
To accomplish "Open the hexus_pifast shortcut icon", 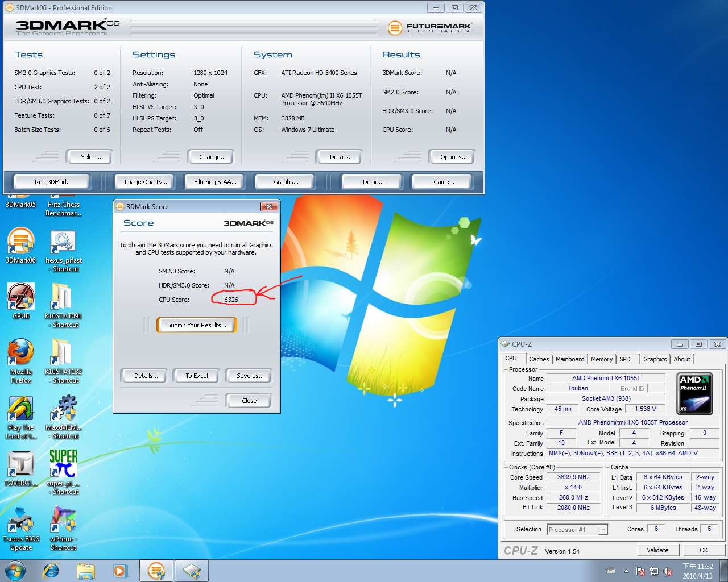I will (x=63, y=250).
